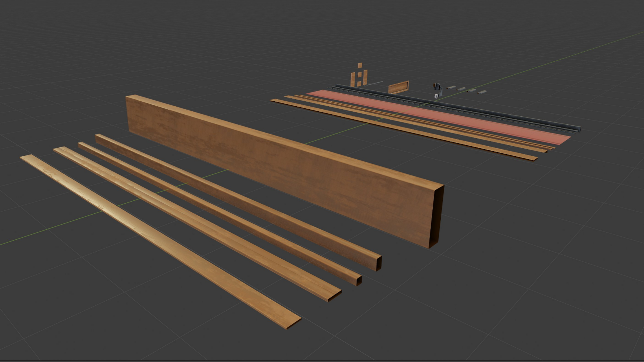Select the pink flat sheet in the background
Viewport: 644px width, 362px height.
point(439,116)
